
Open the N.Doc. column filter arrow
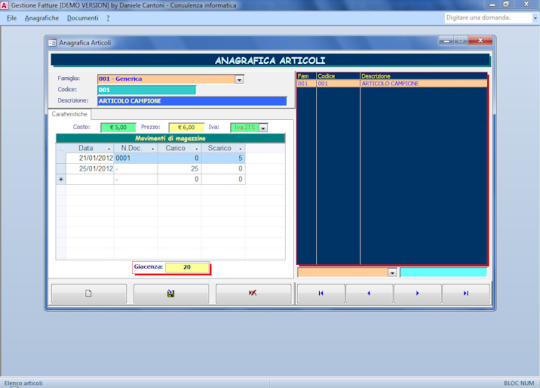click(x=153, y=149)
